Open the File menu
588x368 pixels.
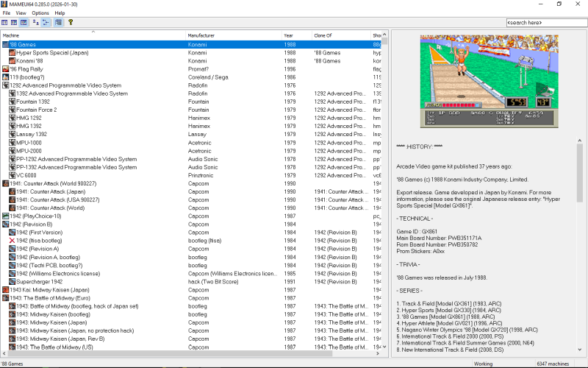(6, 13)
